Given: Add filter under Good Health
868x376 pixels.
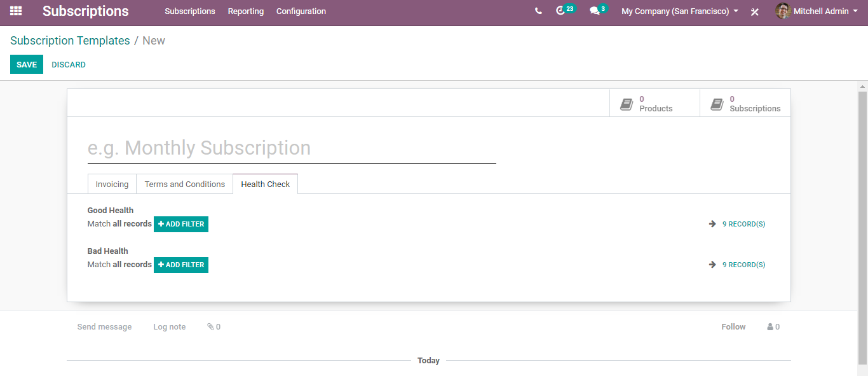Looking at the screenshot, I should click(181, 224).
